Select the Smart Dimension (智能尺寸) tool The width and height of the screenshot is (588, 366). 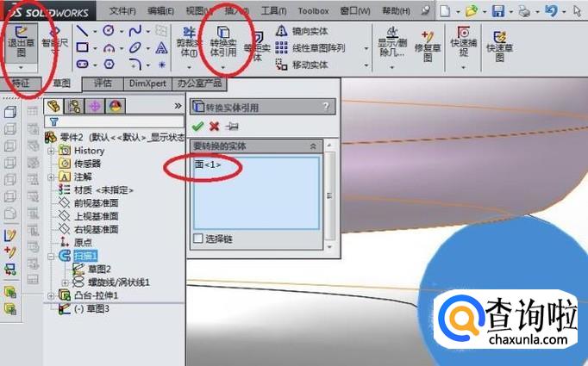click(x=55, y=40)
